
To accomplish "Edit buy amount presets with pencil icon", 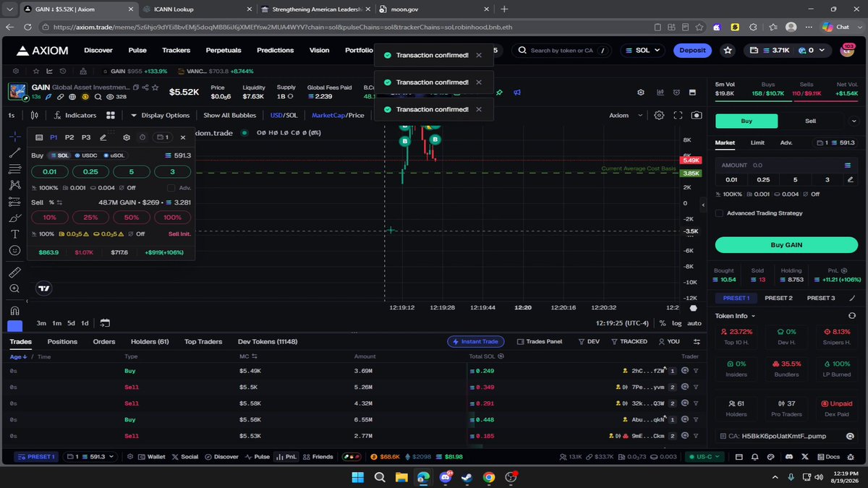I will pos(851,179).
